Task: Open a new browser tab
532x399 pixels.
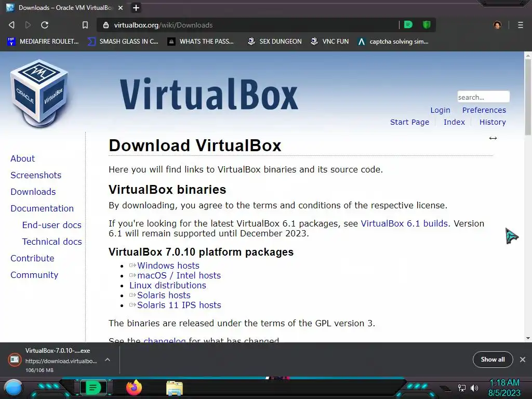Action: (136, 8)
